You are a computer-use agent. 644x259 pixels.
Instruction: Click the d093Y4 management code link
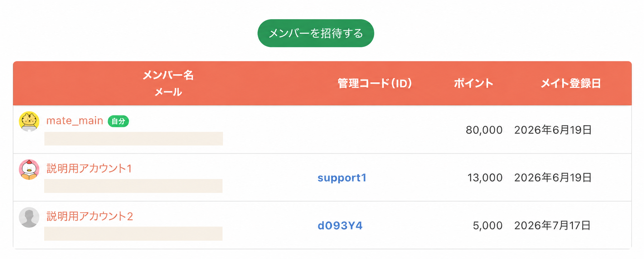tap(340, 225)
